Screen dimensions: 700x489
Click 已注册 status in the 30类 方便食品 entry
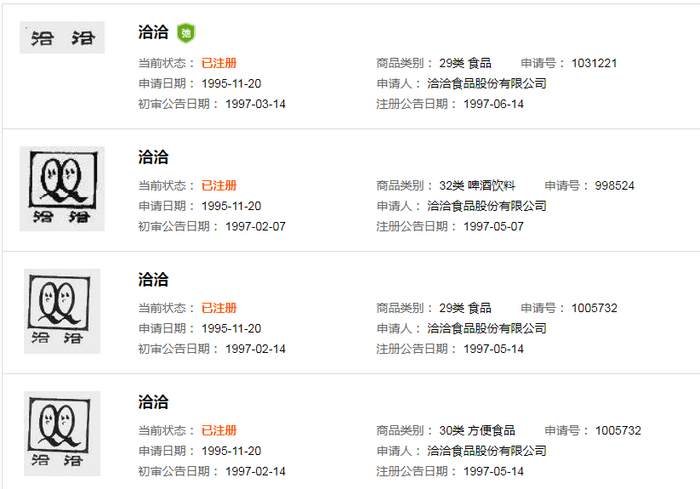219,430
